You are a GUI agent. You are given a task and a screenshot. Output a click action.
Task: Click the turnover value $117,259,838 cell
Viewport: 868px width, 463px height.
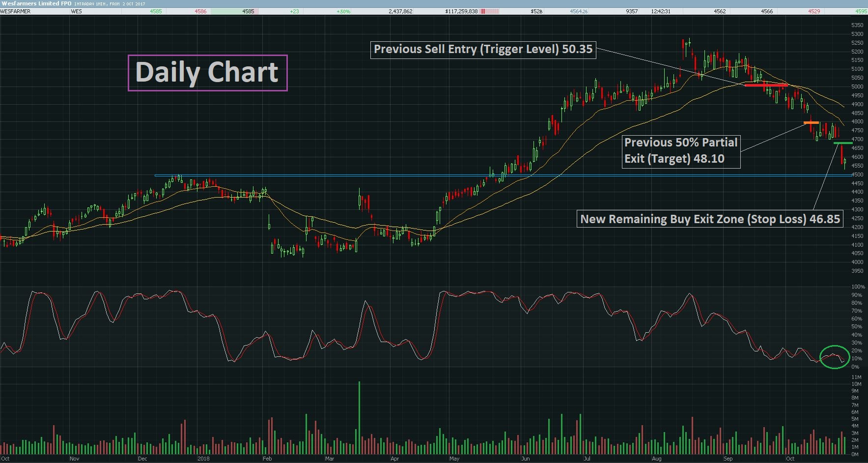(x=461, y=11)
